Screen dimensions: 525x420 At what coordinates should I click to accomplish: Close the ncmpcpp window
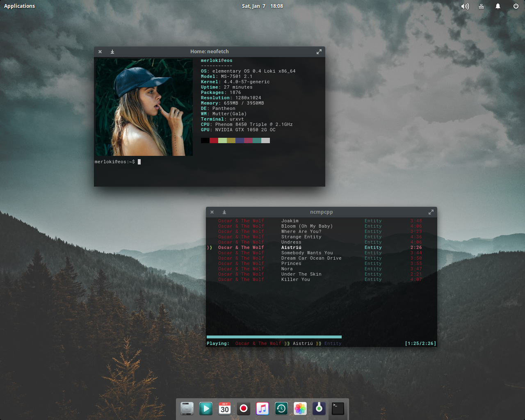(x=212, y=212)
